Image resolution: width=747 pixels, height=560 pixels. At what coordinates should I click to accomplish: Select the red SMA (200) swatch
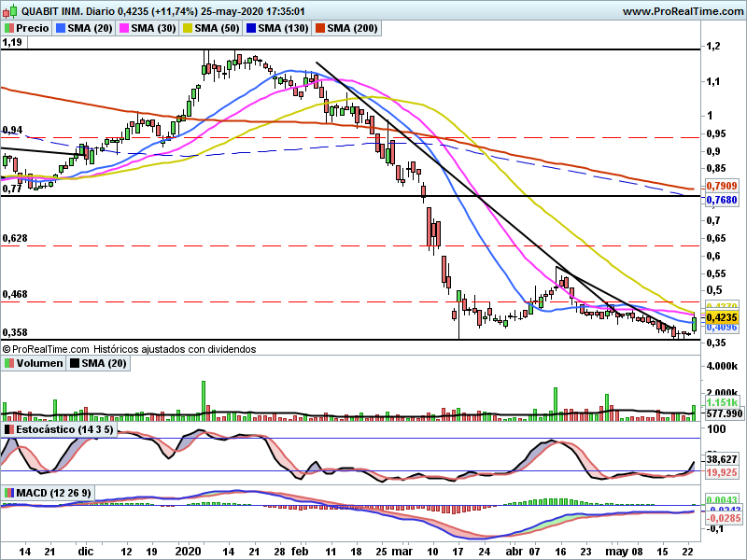pyautogui.click(x=319, y=28)
